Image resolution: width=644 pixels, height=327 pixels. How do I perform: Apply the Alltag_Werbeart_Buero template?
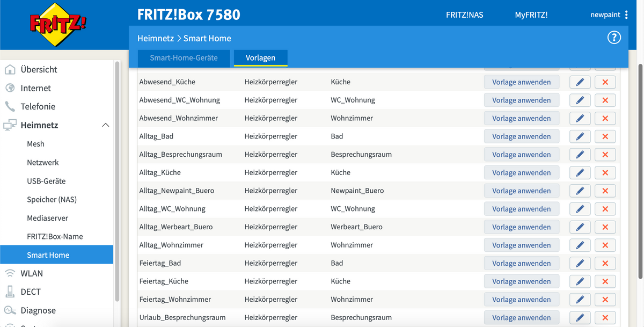[x=522, y=227]
